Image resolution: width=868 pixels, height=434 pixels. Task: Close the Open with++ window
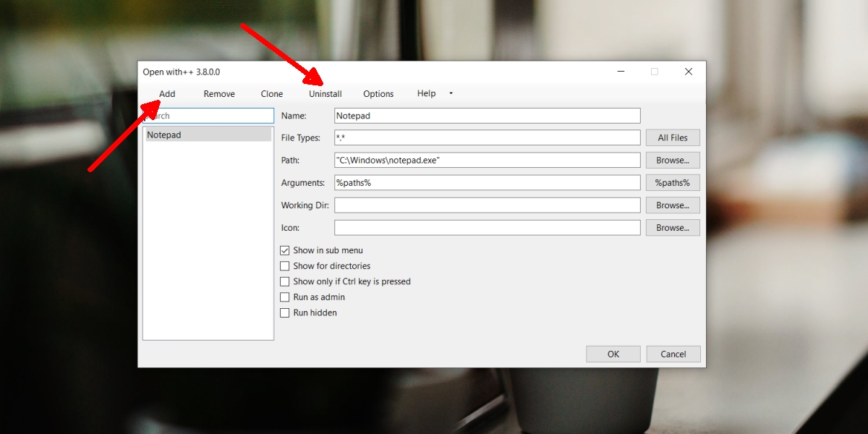click(x=689, y=72)
